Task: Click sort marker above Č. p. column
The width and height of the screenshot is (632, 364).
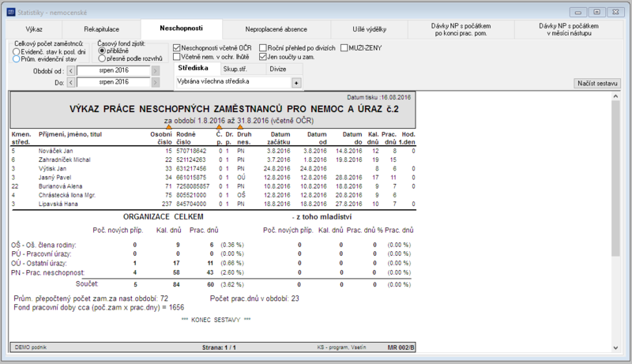Action: pos(220,127)
